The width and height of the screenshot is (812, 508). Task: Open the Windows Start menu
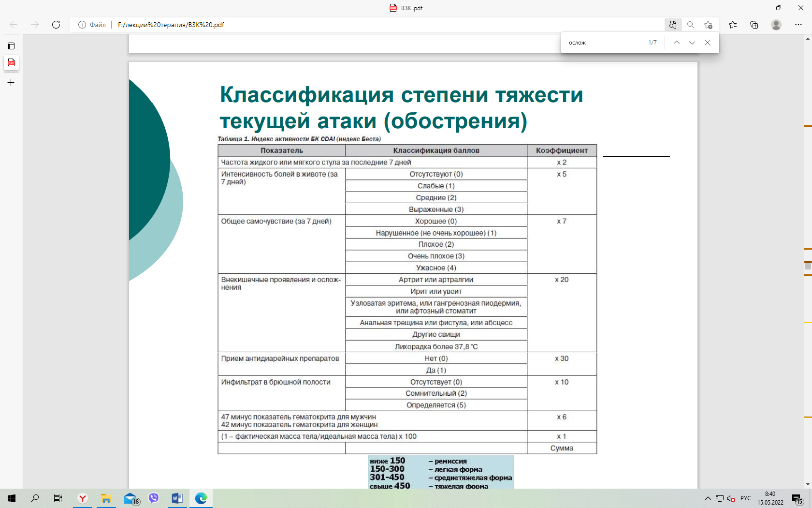coord(12,498)
